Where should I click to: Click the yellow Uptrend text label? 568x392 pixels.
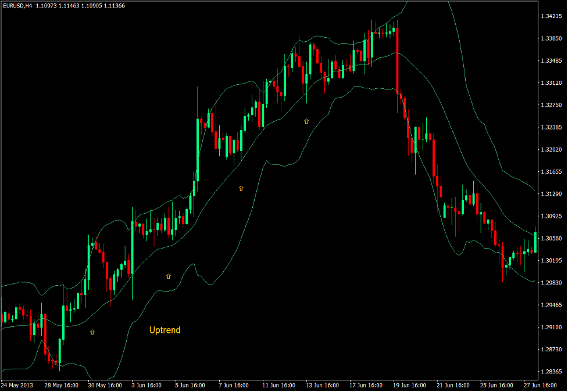pos(165,329)
